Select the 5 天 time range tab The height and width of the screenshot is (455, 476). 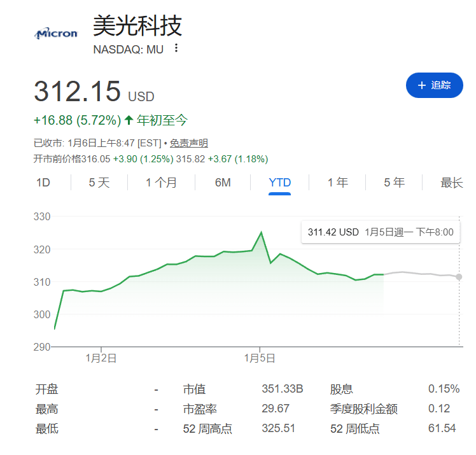point(99,183)
